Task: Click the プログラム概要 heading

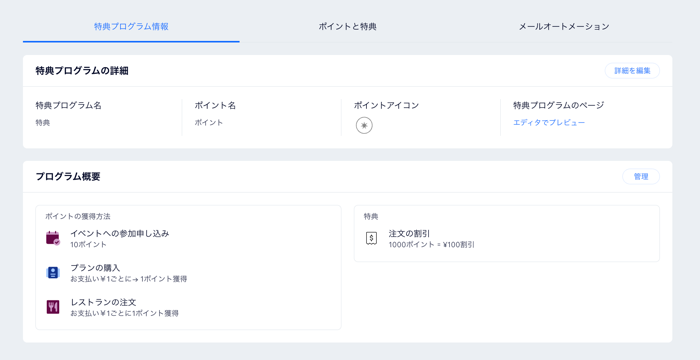Action: tap(68, 176)
